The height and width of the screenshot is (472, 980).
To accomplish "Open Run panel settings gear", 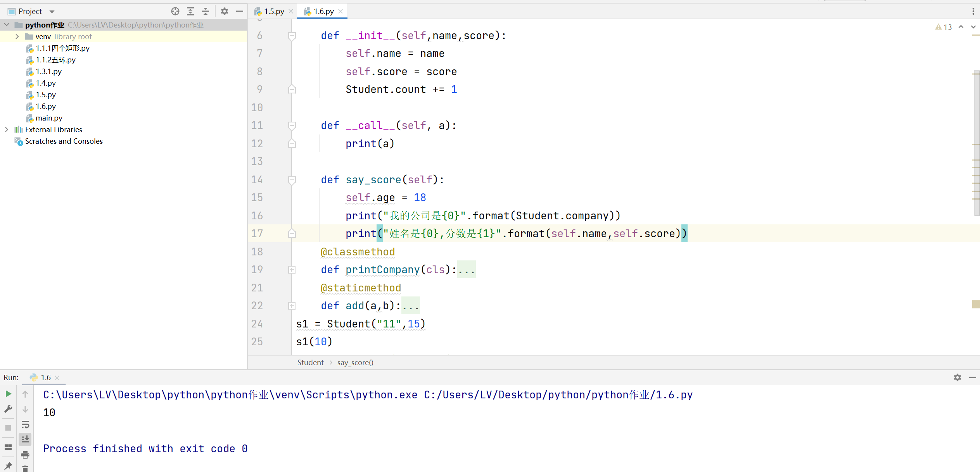I will (x=958, y=377).
